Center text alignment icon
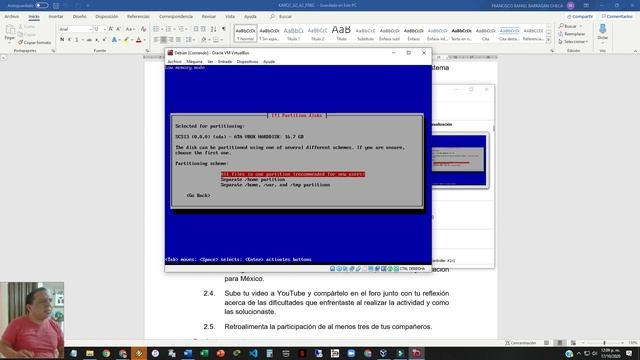This screenshot has width=640, height=360. (164, 40)
